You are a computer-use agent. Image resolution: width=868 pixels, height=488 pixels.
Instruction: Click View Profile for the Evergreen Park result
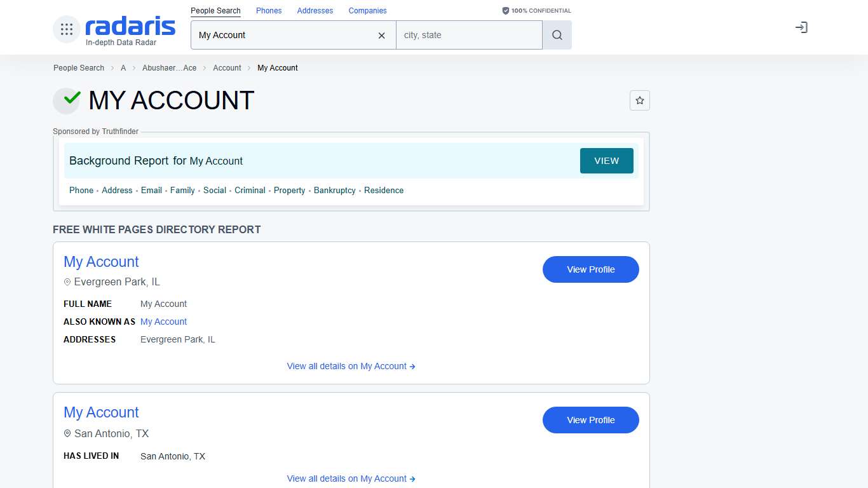coord(590,269)
